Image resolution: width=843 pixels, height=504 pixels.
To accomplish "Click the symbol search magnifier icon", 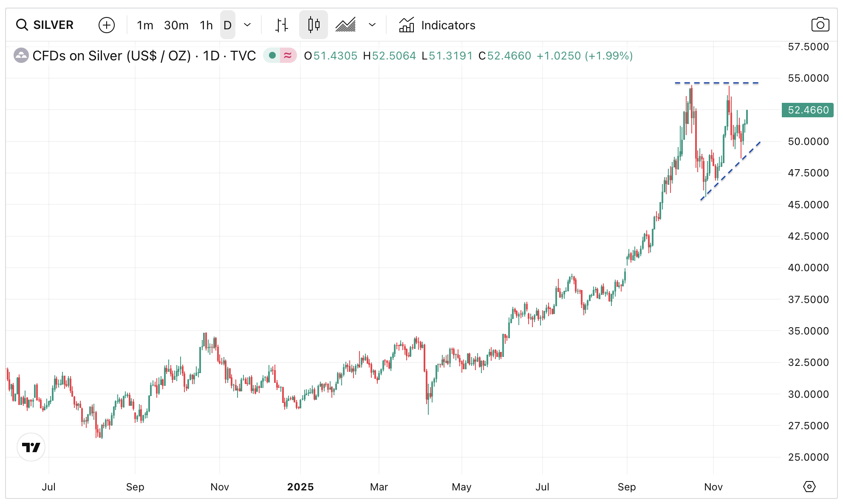I will click(x=22, y=25).
